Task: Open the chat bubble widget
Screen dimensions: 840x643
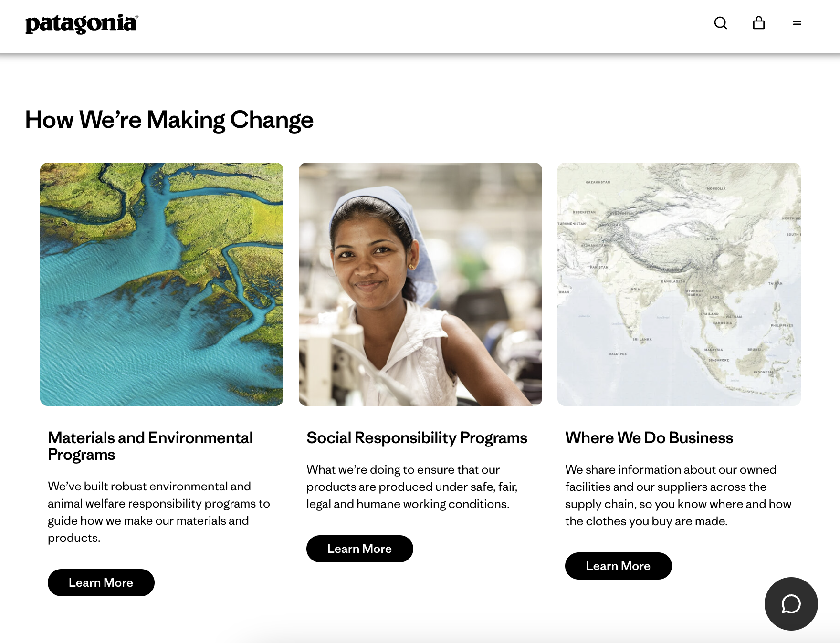Action: coord(791,603)
